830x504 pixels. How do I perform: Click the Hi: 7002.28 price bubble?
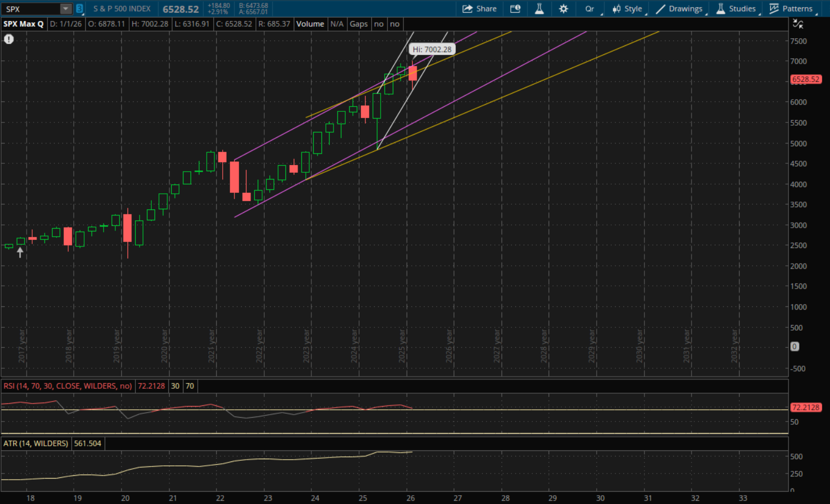(432, 49)
